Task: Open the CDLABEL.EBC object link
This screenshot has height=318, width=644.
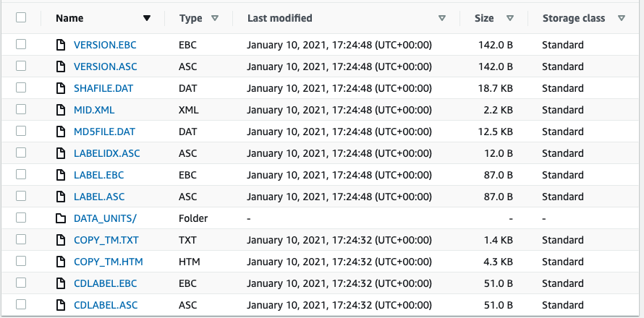Action: (x=106, y=283)
